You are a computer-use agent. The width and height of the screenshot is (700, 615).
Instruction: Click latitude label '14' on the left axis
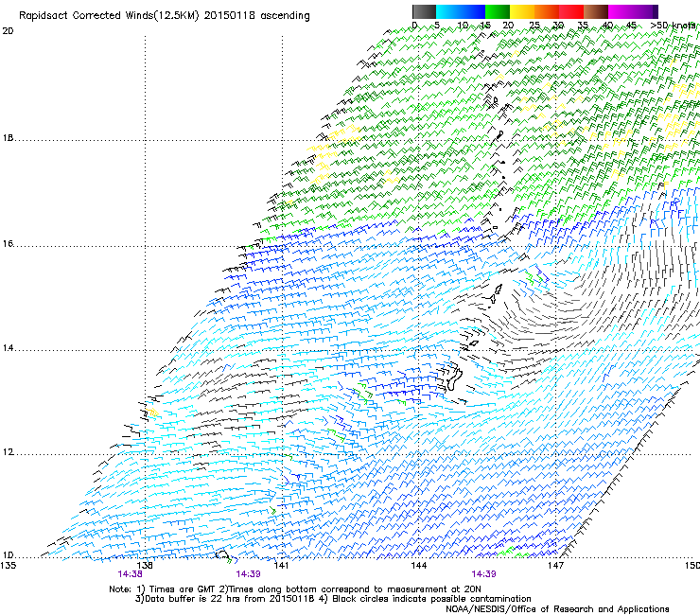coord(8,348)
